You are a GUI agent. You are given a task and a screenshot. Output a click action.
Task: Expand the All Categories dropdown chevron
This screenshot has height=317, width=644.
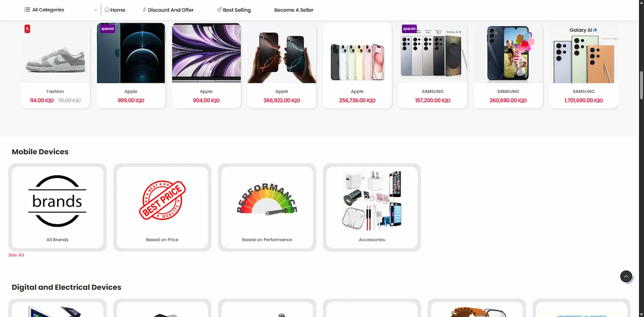click(96, 10)
